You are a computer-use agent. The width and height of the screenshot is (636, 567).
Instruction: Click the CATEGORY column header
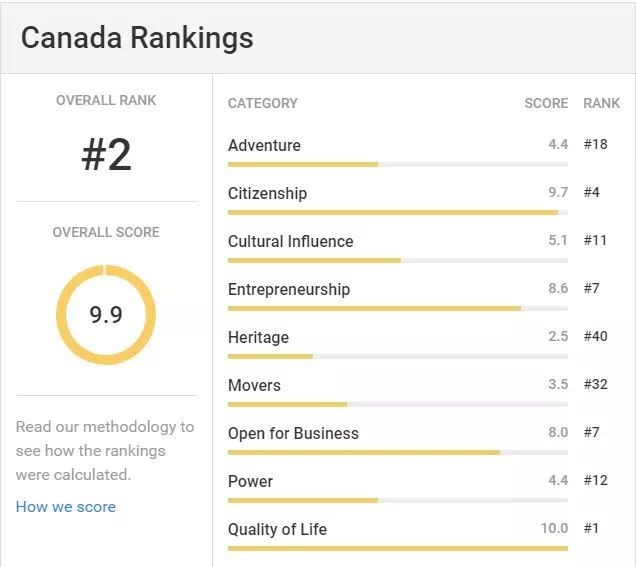263,103
